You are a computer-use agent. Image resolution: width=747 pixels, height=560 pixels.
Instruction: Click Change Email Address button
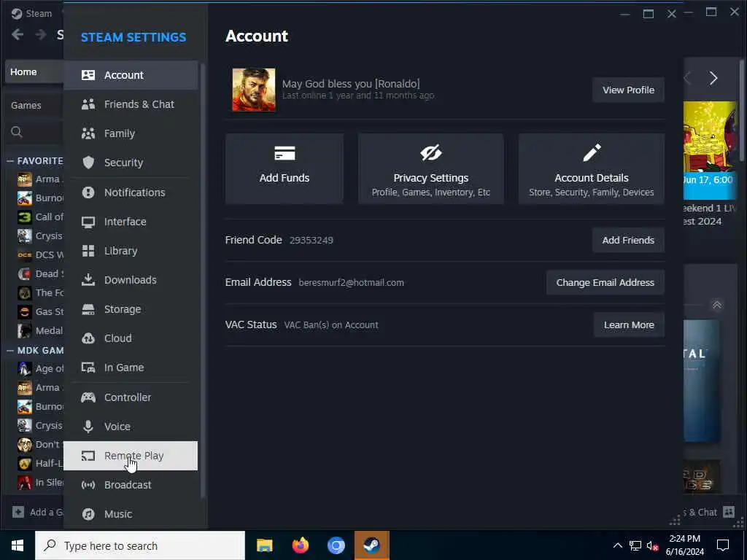605,282
